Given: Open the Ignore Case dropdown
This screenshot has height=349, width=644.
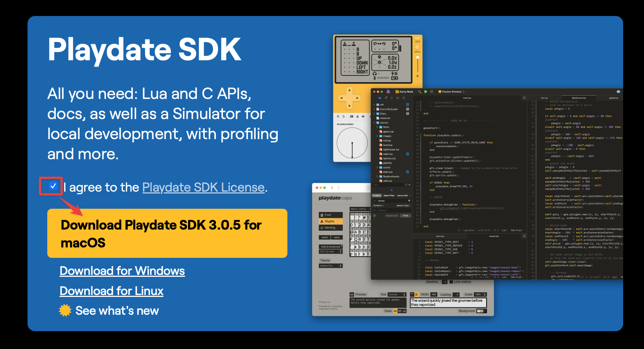Looking at the screenshot, I should 404,205.
